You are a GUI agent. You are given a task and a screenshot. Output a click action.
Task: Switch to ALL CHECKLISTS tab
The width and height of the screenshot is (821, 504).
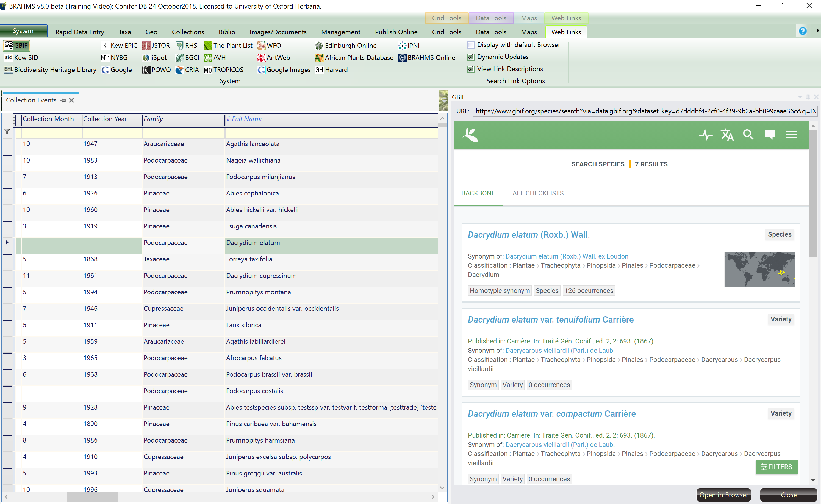pos(538,193)
